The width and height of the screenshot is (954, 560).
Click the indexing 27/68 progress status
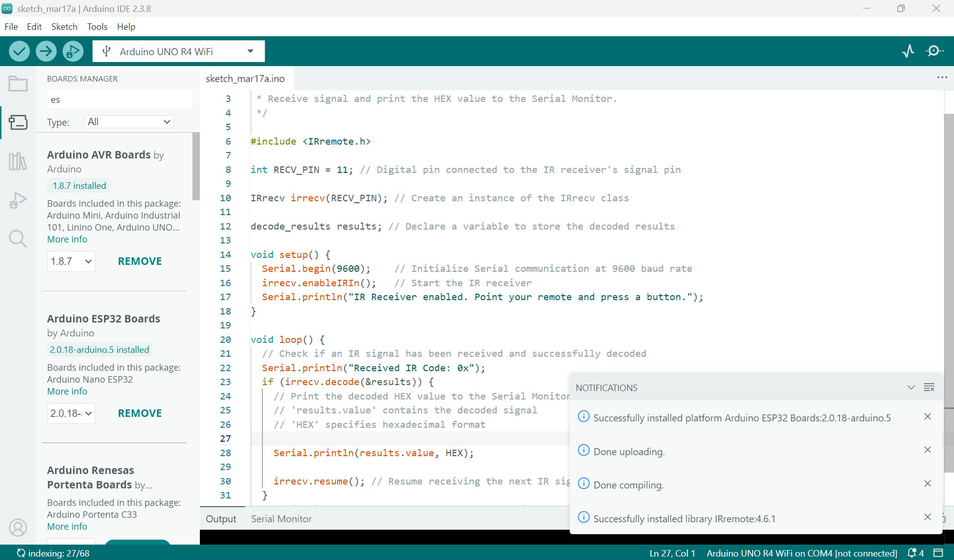[53, 553]
